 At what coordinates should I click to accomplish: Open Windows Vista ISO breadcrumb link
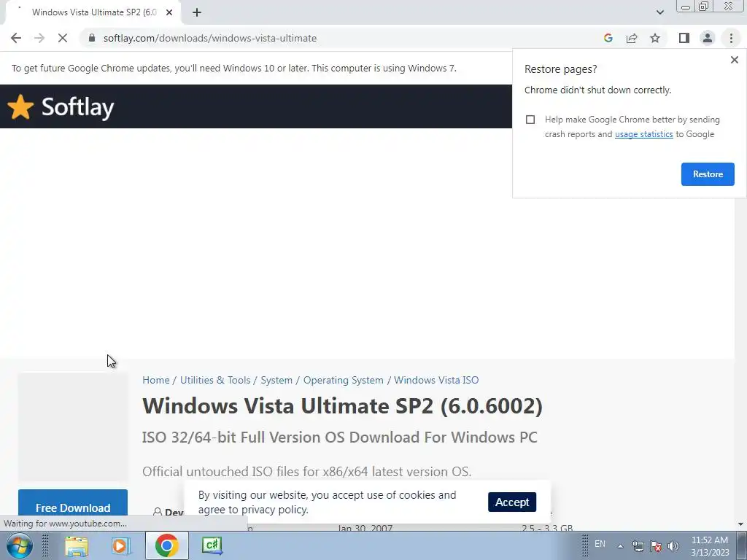coord(436,380)
